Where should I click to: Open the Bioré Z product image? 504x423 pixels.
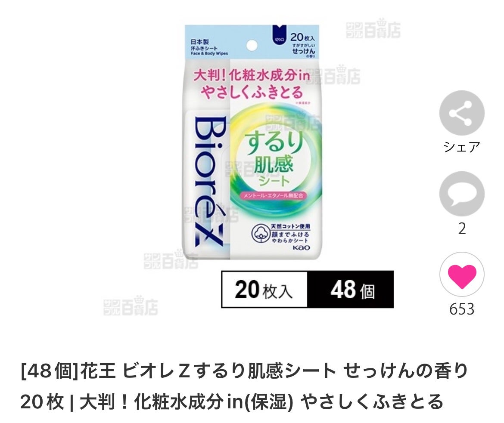tap(252, 142)
